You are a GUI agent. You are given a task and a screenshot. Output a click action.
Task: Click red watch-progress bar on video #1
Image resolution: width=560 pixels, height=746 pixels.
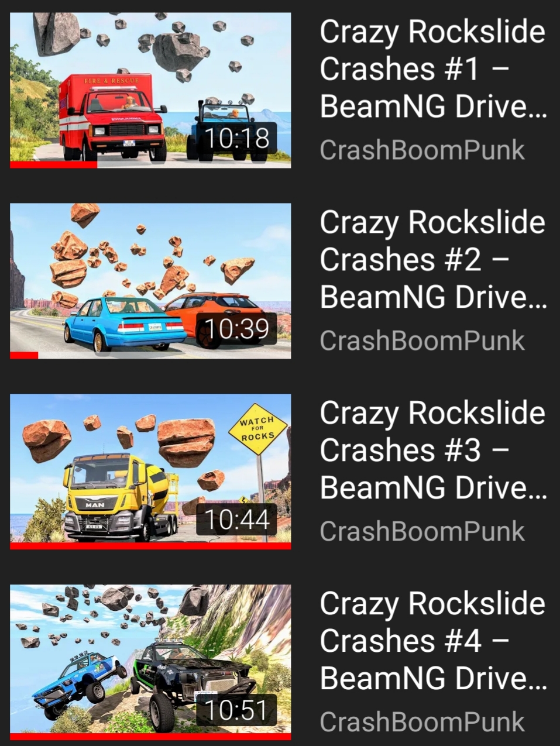53,165
